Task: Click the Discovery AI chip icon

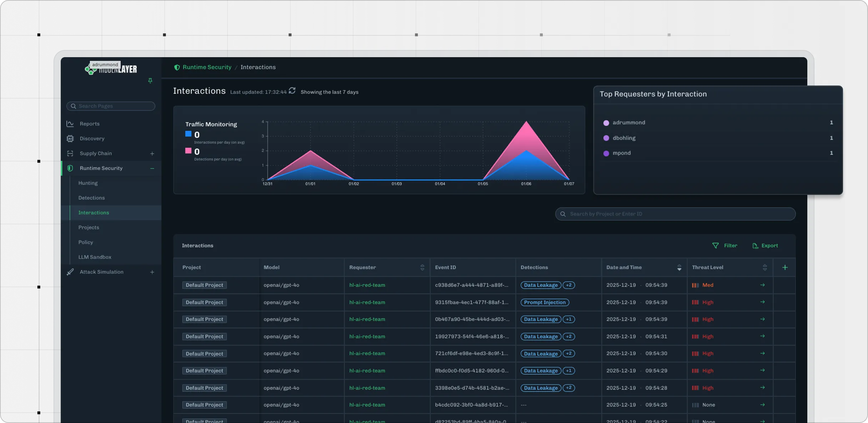Action: pyautogui.click(x=70, y=139)
